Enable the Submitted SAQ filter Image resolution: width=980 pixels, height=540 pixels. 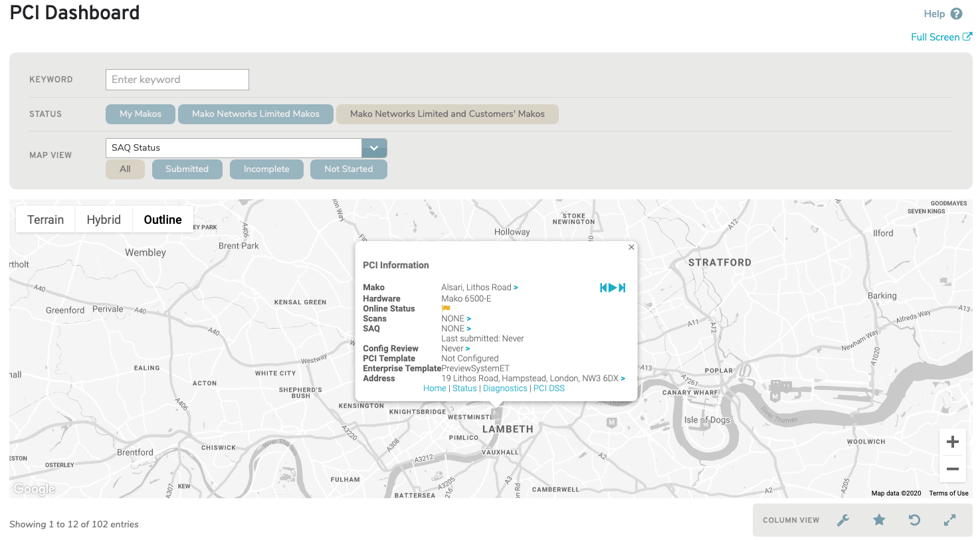click(x=187, y=169)
